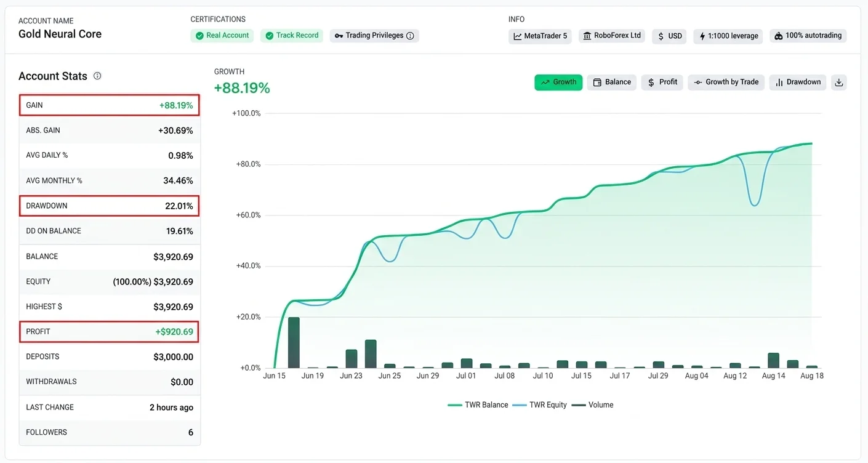The width and height of the screenshot is (868, 463).
Task: Click the FOLLOWERS count 6
Action: tap(191, 433)
